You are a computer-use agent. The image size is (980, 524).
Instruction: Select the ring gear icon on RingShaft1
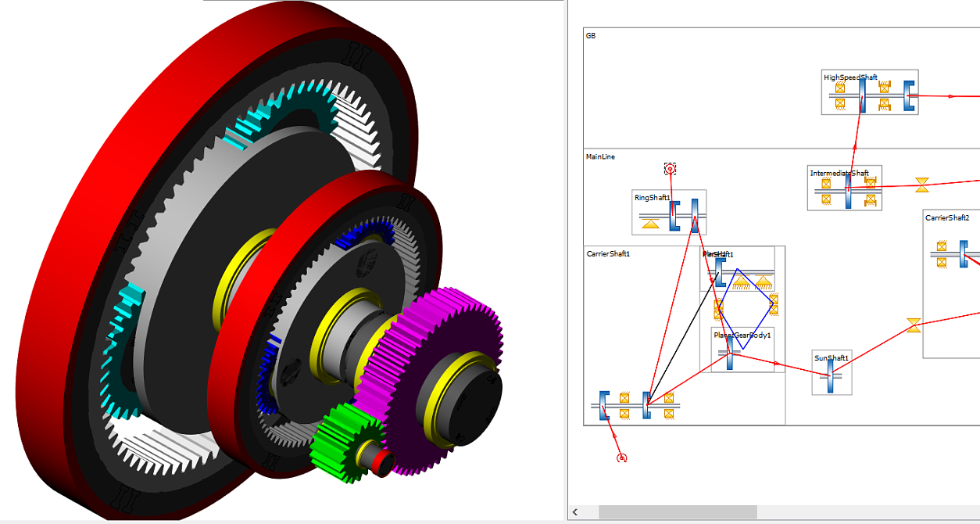click(x=695, y=217)
